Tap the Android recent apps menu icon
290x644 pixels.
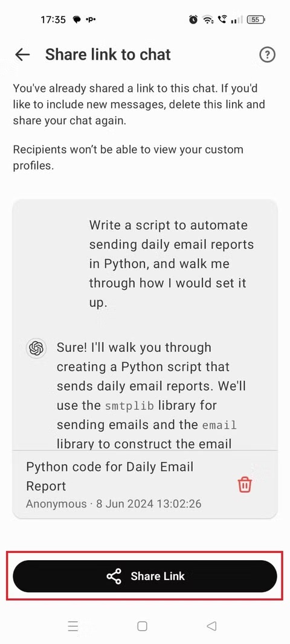[x=73, y=626]
